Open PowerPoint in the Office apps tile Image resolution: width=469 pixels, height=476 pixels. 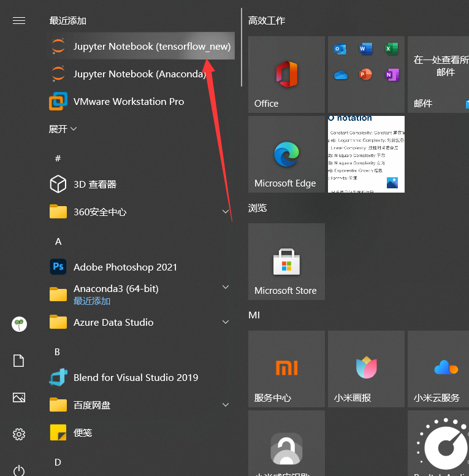(365, 75)
